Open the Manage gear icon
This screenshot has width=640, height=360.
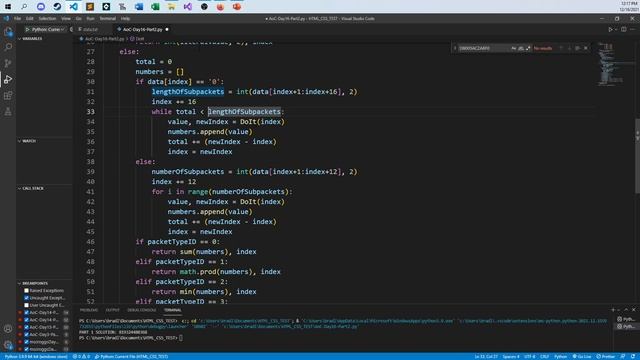tap(8, 345)
